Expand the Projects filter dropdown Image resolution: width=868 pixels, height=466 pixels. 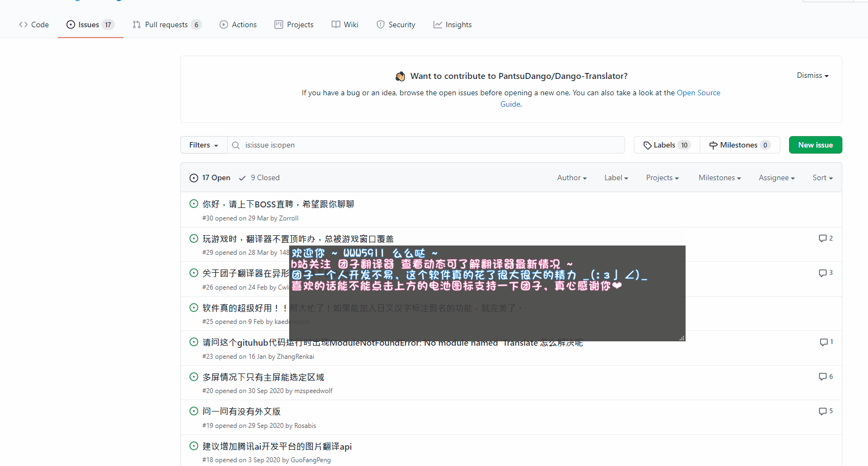coord(662,178)
